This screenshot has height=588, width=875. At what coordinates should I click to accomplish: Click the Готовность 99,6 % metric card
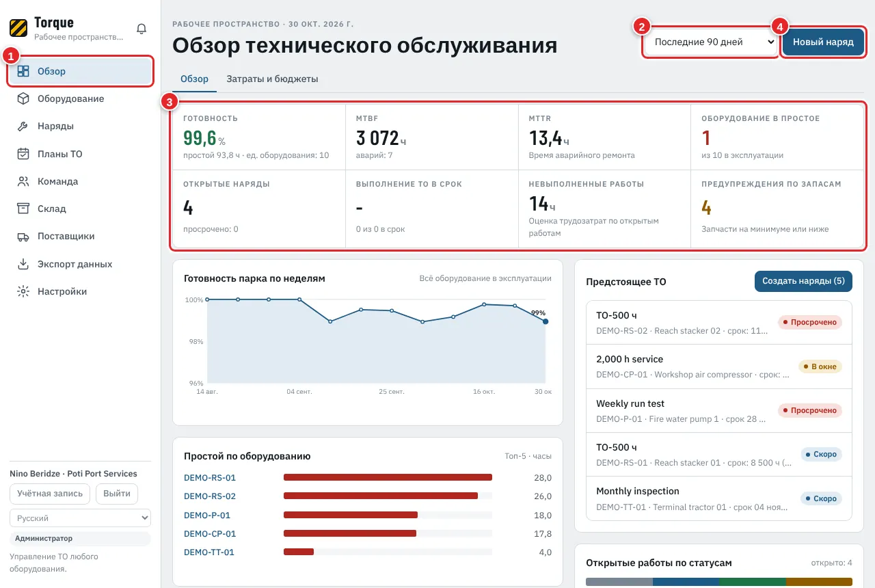pos(259,137)
